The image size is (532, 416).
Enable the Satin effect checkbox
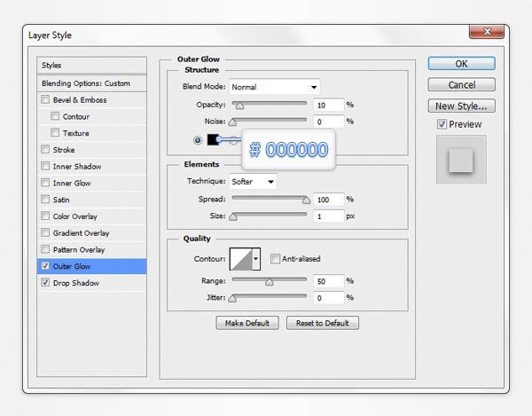click(45, 200)
